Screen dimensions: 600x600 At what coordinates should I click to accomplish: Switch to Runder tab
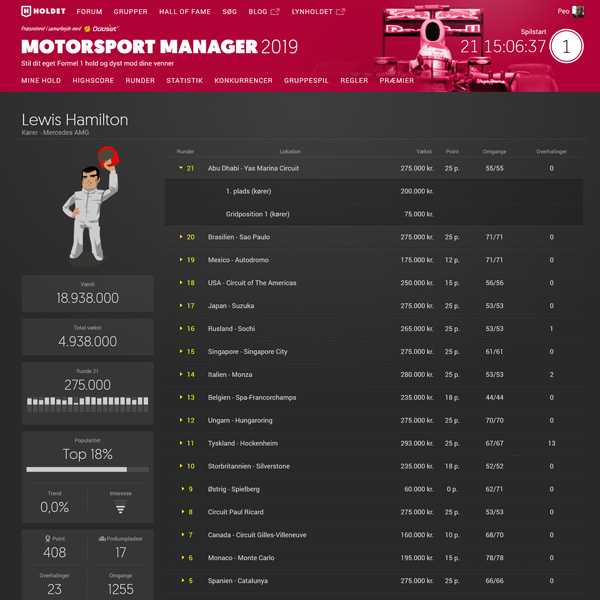pyautogui.click(x=140, y=81)
